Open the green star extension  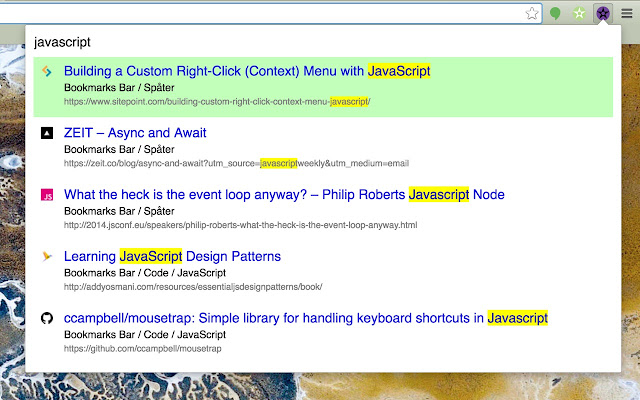coord(579,13)
